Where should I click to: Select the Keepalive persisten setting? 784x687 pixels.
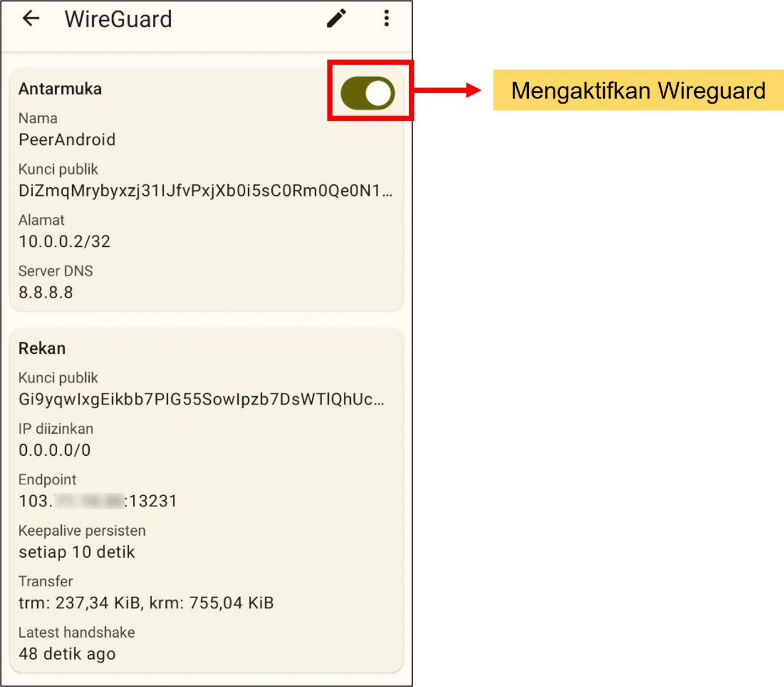click(x=77, y=551)
